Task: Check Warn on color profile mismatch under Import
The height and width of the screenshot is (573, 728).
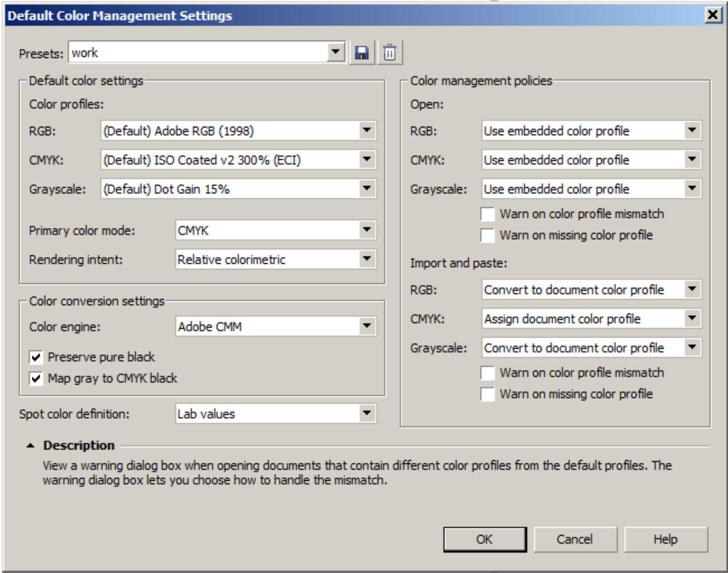Action: click(x=487, y=373)
